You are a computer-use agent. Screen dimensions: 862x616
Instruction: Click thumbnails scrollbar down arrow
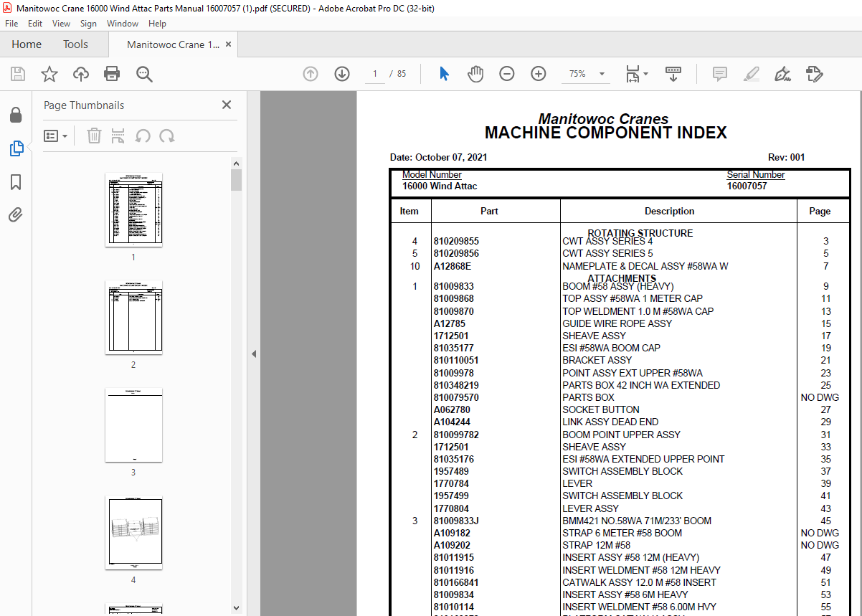[x=236, y=608]
